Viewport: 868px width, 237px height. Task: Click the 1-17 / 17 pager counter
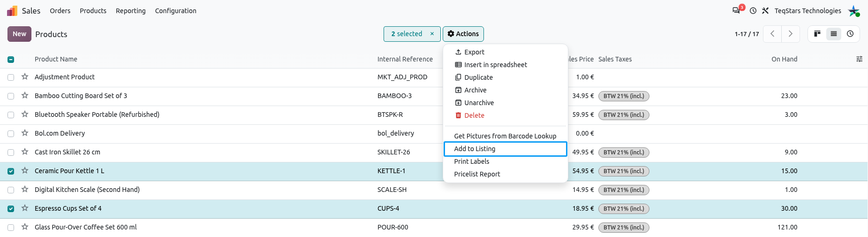coord(747,34)
